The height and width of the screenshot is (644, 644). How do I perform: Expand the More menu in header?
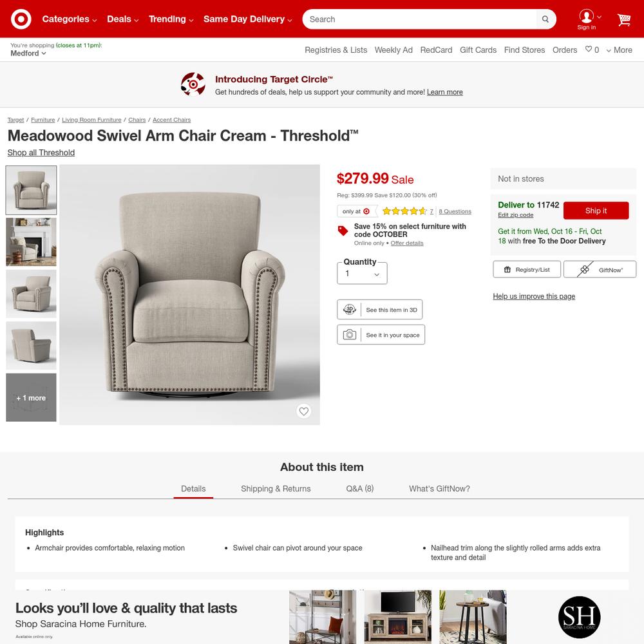point(620,50)
